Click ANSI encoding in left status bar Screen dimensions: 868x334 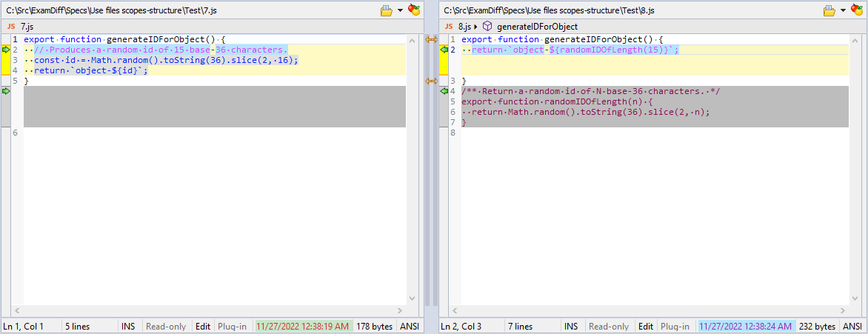[x=410, y=327]
